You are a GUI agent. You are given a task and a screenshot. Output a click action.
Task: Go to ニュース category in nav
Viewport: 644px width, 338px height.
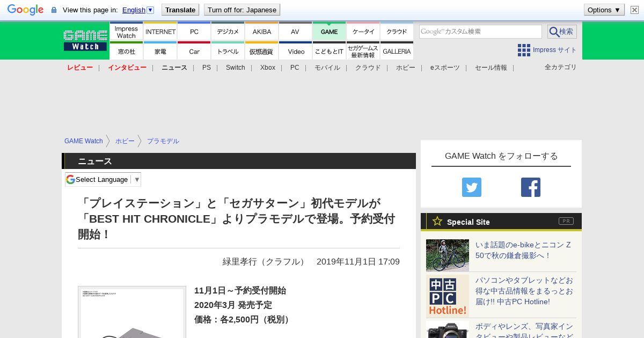174,68
